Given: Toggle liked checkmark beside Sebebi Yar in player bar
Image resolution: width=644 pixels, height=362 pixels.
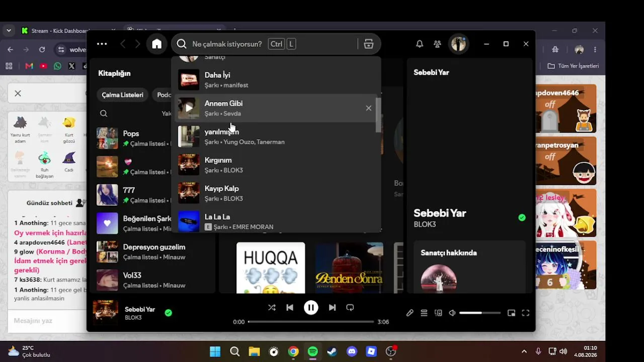Looking at the screenshot, I should click(x=169, y=313).
